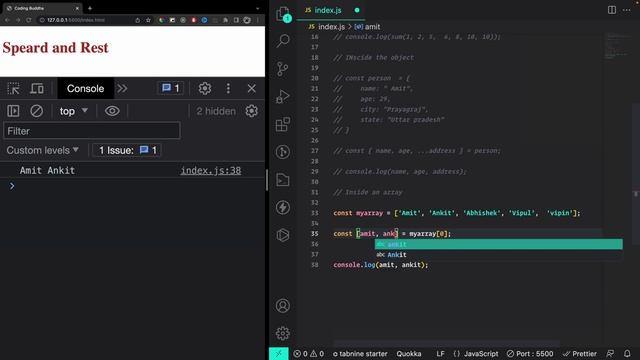The width and height of the screenshot is (640, 360).
Task: Open the editor more actions ellipsis
Action: pos(627,10)
